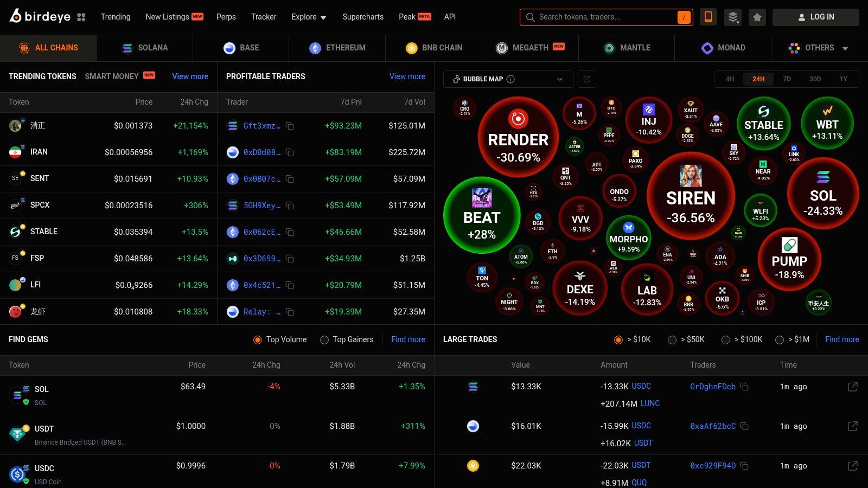
Task: Click Find more in Find Gems
Action: 409,339
